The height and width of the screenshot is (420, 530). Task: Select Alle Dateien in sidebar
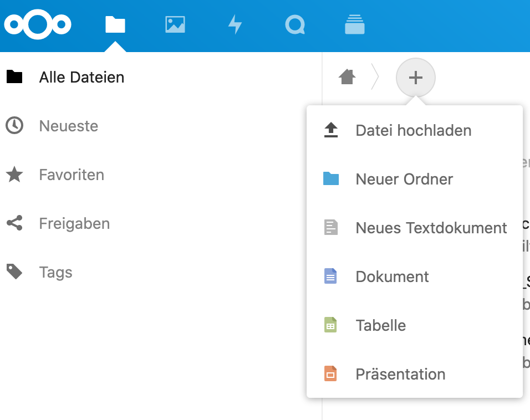click(81, 77)
